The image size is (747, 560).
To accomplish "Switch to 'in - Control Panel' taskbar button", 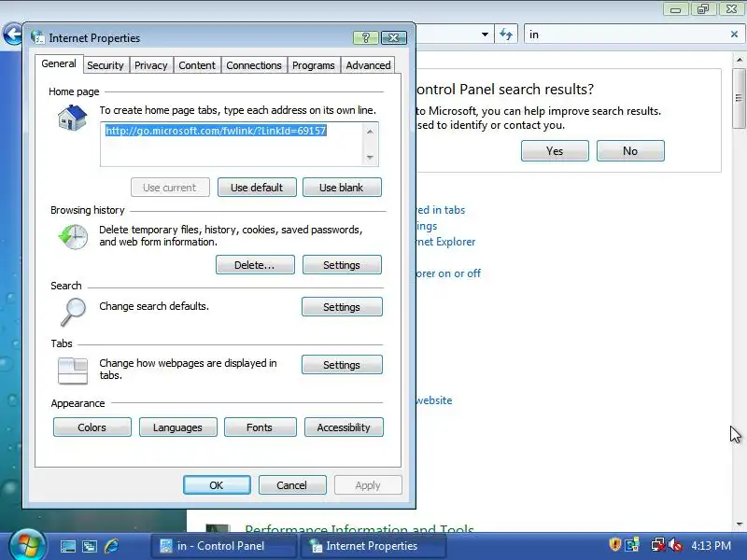I will tap(223, 546).
